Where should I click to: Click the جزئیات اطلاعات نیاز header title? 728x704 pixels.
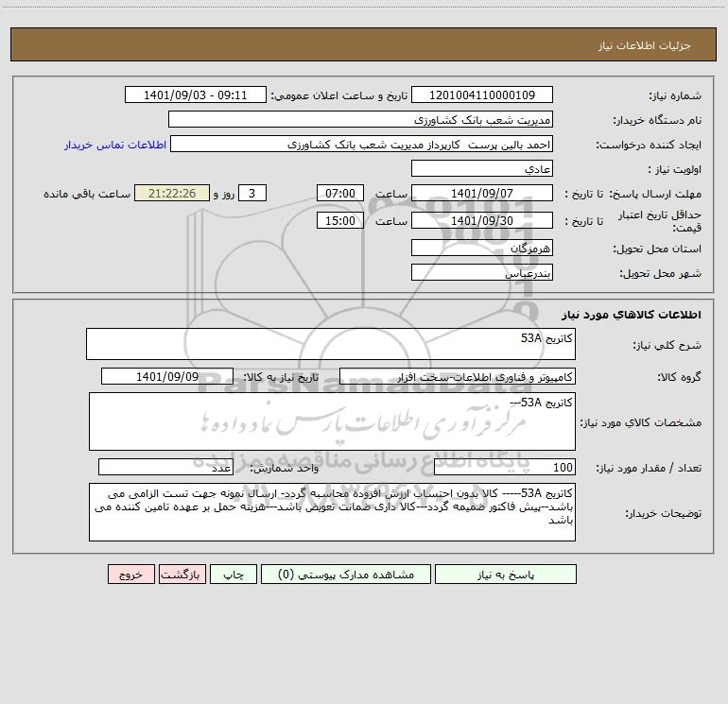click(x=645, y=45)
